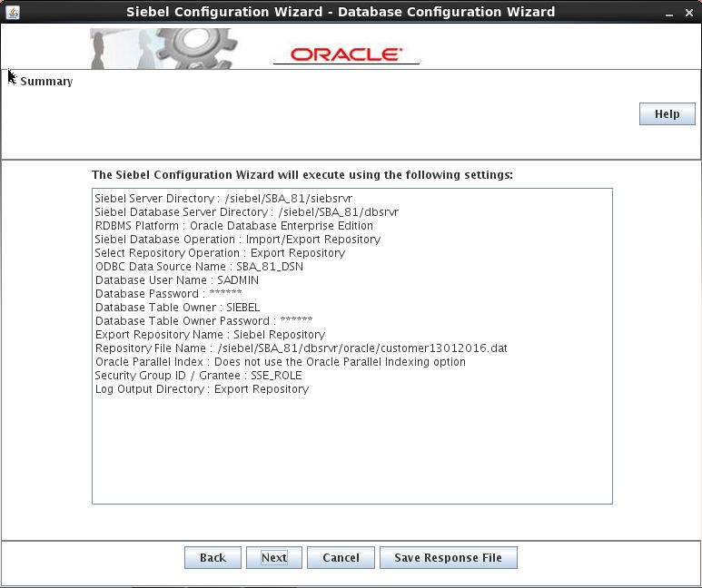Click the 'Database Password' line

click(168, 294)
